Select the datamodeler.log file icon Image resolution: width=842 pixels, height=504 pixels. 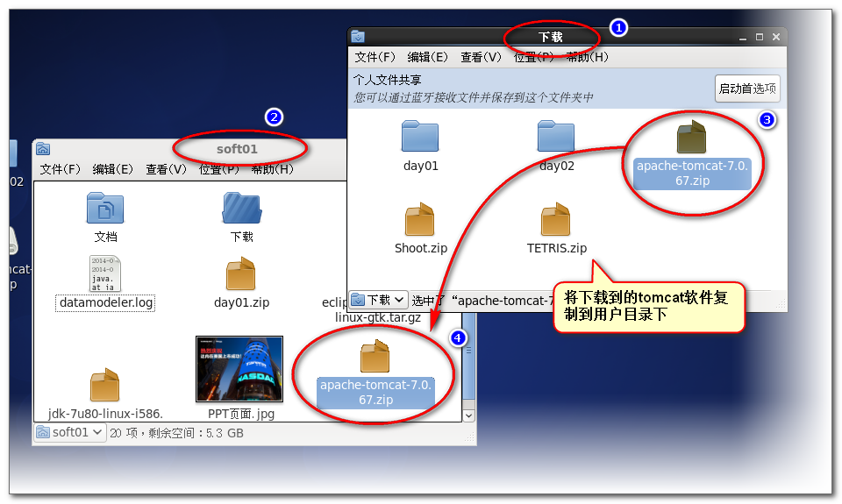coord(105,273)
